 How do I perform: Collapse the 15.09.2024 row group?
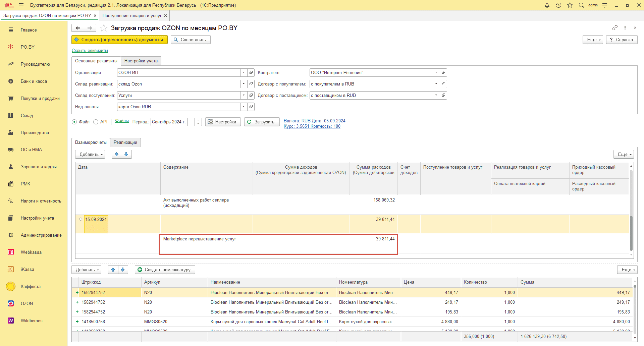80,219
